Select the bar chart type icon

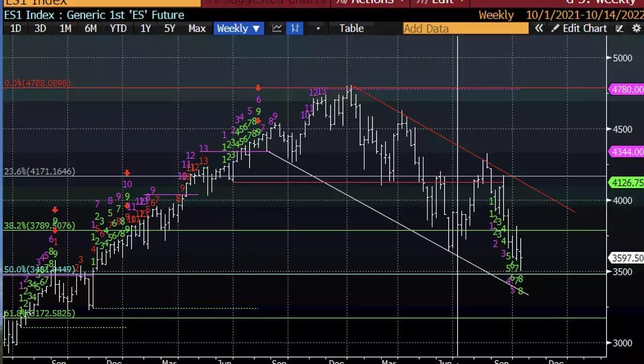point(295,29)
